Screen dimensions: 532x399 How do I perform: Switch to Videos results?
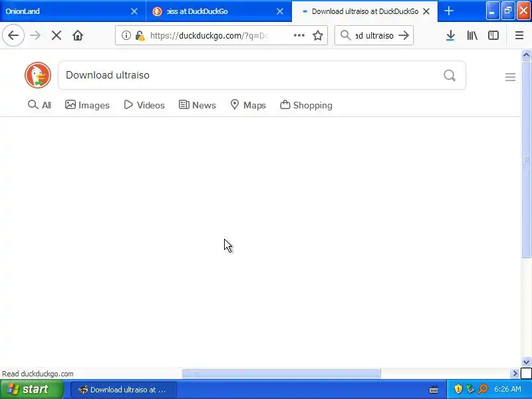point(144,105)
